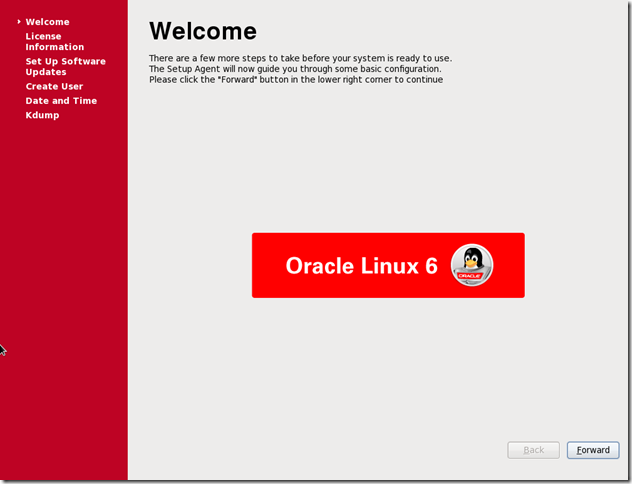
Task: Click the large Welcome heading
Action: 203,31
